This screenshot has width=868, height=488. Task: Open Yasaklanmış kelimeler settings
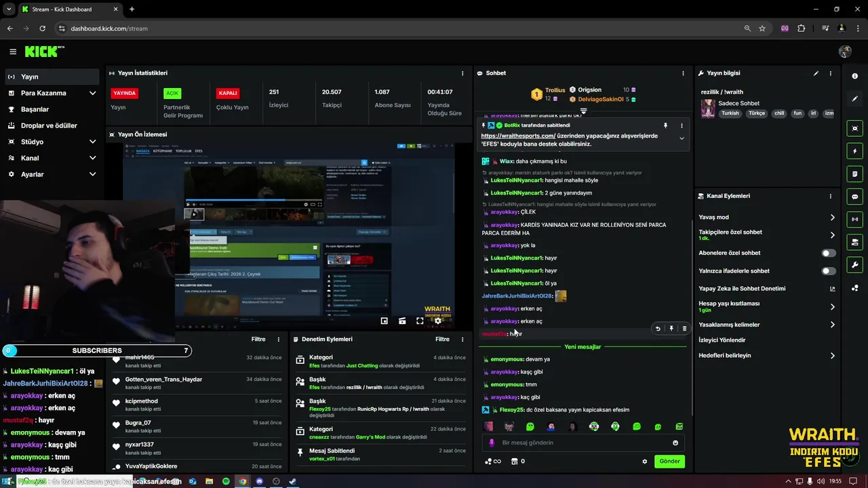(767, 325)
